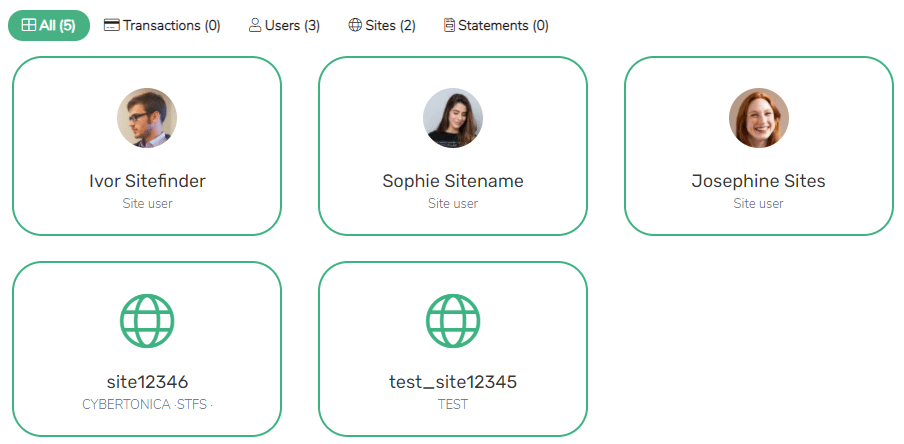The width and height of the screenshot is (904, 444).
Task: Switch to the Transactions (0) tab
Action: click(162, 25)
